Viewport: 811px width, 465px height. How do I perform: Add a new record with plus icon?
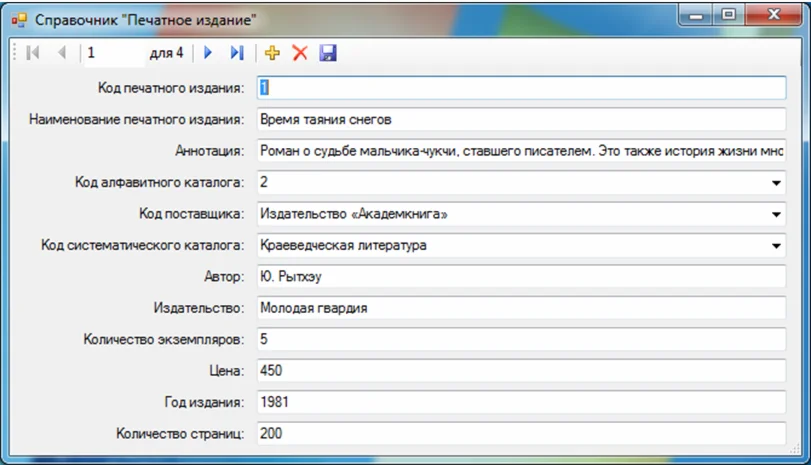click(x=273, y=53)
